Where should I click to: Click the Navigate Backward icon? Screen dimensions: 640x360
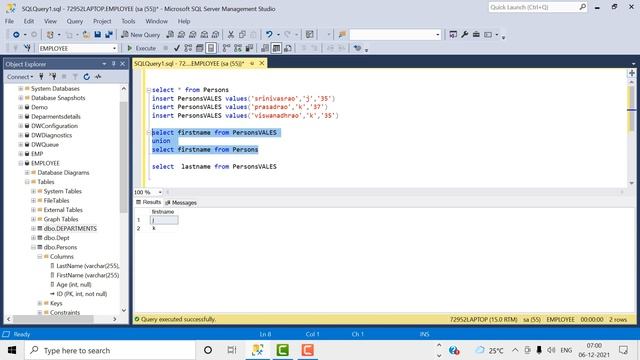coord(16,35)
